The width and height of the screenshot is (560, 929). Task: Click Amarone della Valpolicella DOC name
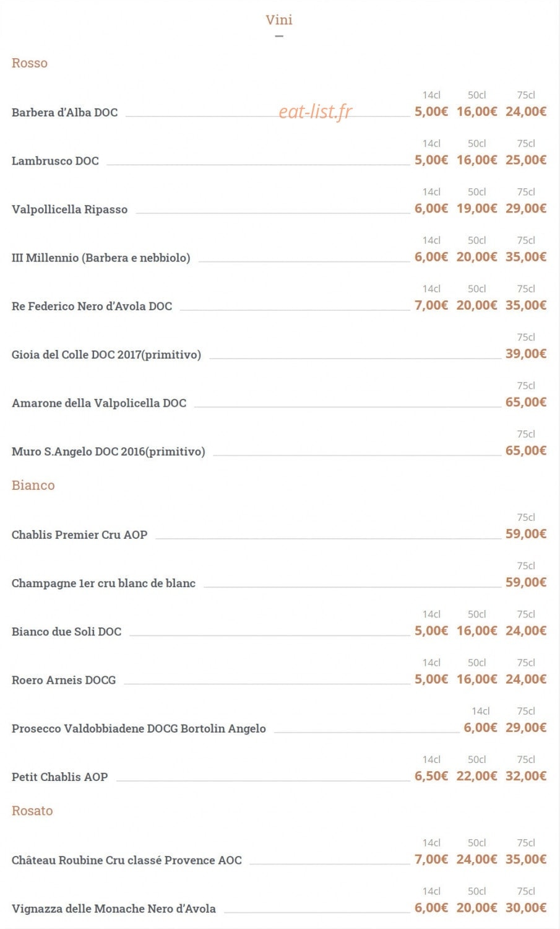click(x=99, y=403)
